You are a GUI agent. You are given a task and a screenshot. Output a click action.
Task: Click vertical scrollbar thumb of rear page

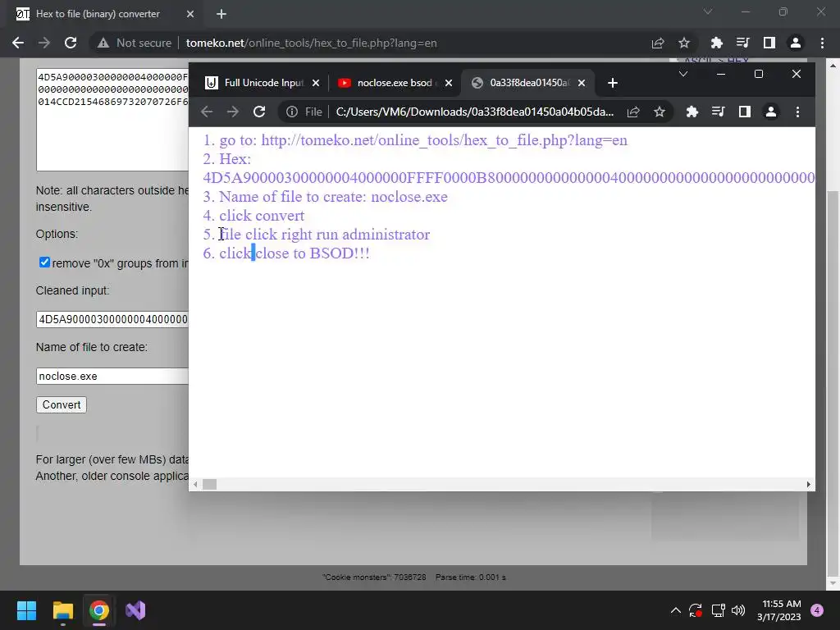coord(833,383)
